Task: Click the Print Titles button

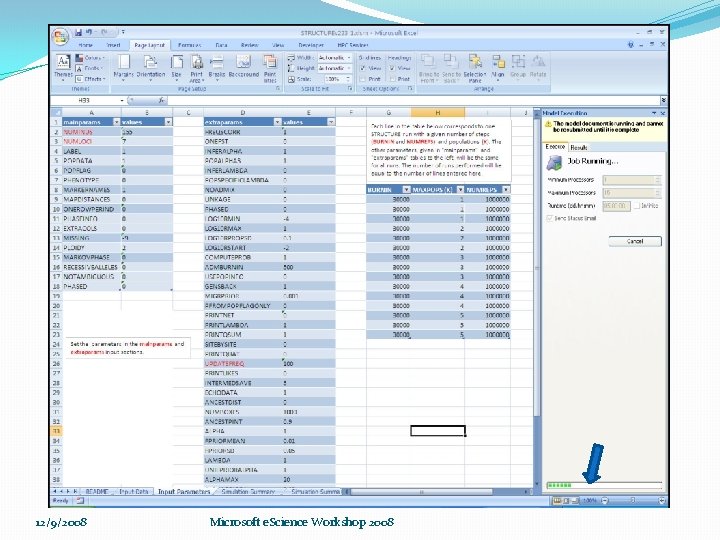Action: (270, 68)
